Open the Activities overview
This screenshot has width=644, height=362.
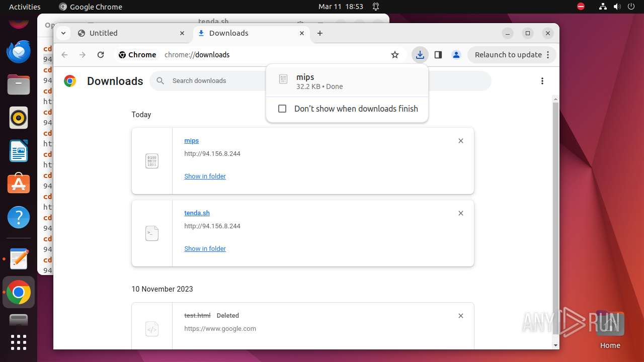[25, 7]
